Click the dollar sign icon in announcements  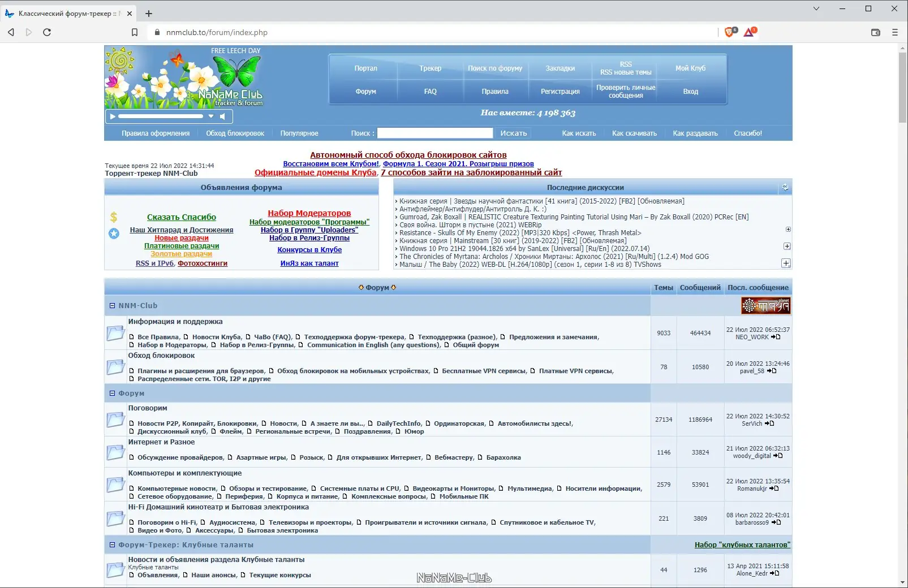click(114, 217)
